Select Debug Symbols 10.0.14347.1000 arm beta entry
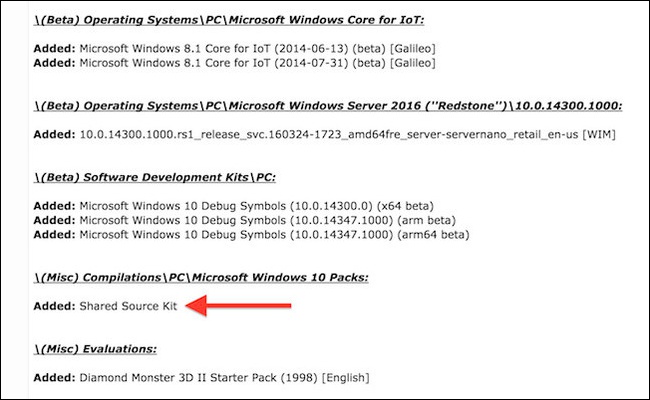The height and width of the screenshot is (400, 650). point(245,220)
